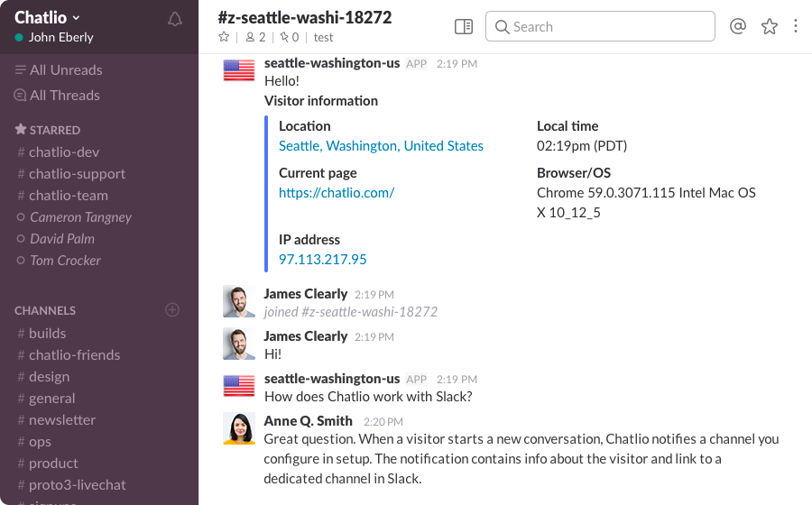This screenshot has width=812, height=505.
Task: Select the ops channel
Action: tap(34, 442)
